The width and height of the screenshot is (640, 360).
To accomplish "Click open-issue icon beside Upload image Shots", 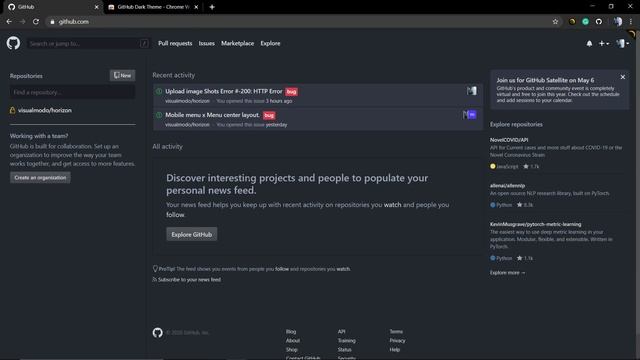I will point(159,91).
